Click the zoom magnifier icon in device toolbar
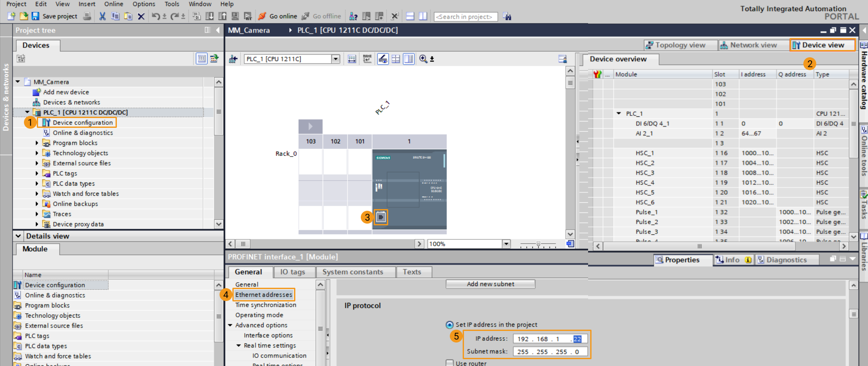Image resolution: width=868 pixels, height=366 pixels. pos(423,59)
